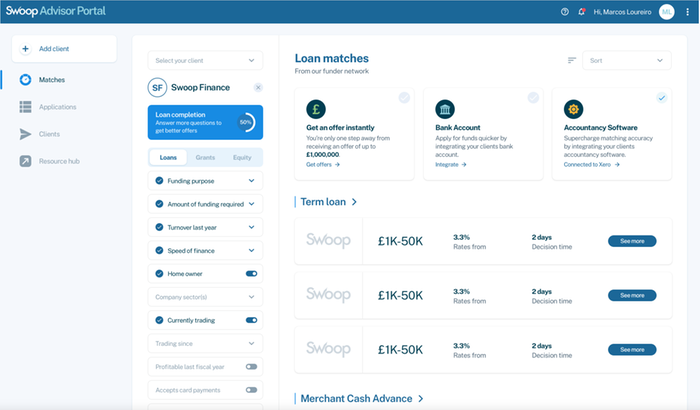Click the pound sign icon on offer card
Screen dimensions: 700x410
[316, 109]
